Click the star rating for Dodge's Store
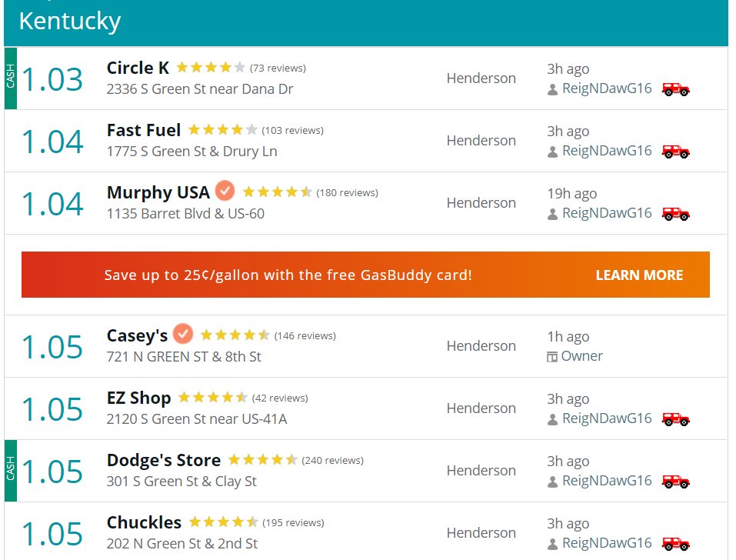This screenshot has height=560, width=736. click(x=263, y=459)
